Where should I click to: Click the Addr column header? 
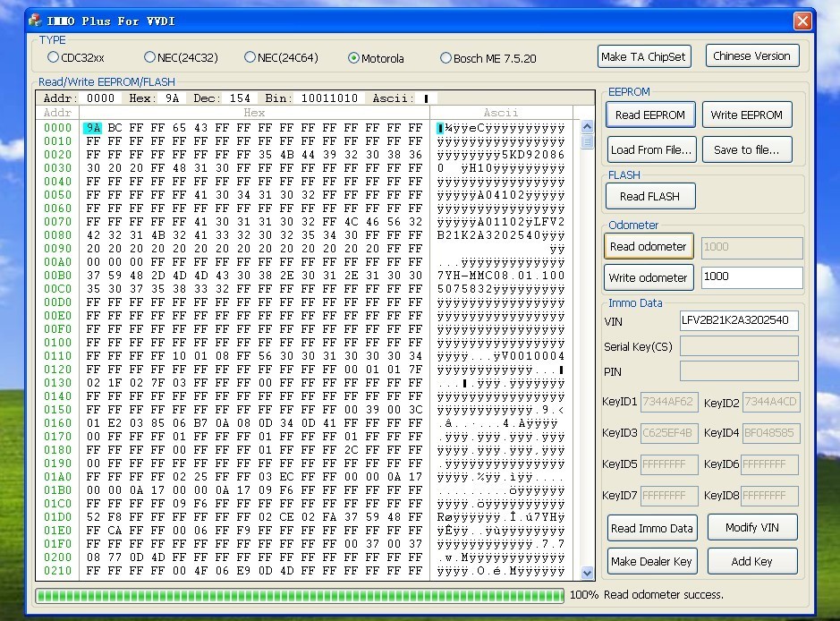pos(57,113)
